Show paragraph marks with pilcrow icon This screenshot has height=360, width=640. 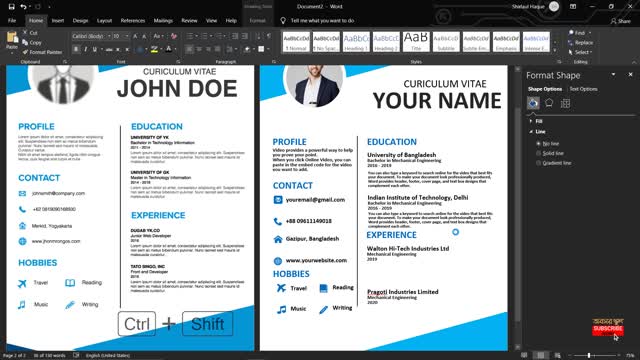[269, 36]
